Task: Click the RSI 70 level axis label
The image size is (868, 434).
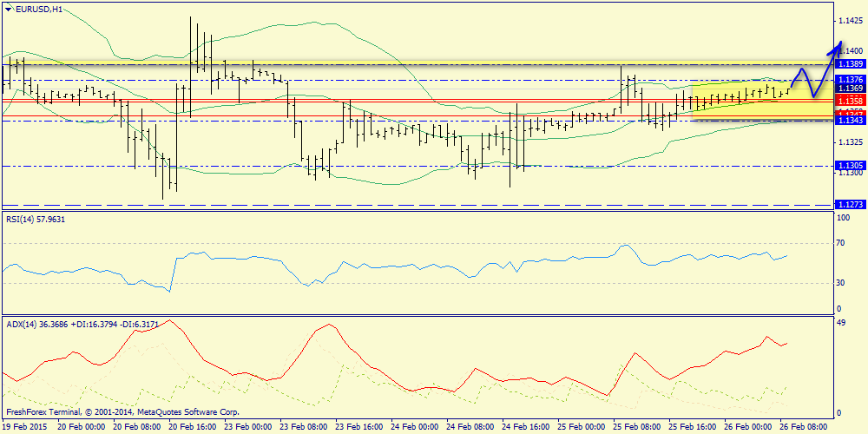Action: click(839, 244)
